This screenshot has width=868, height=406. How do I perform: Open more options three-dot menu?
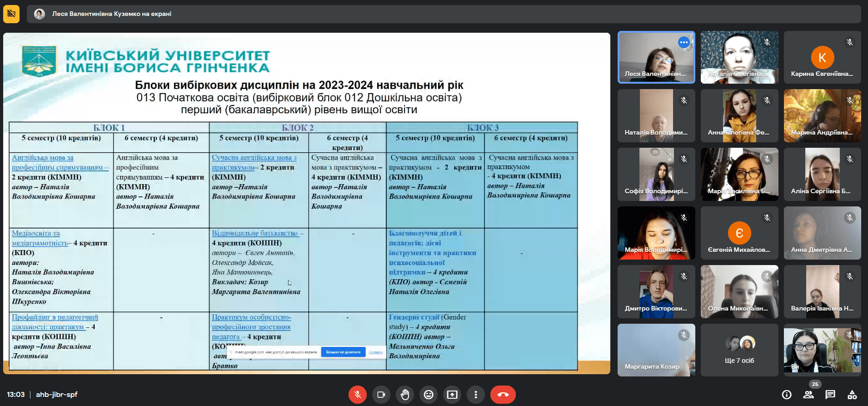tap(475, 395)
